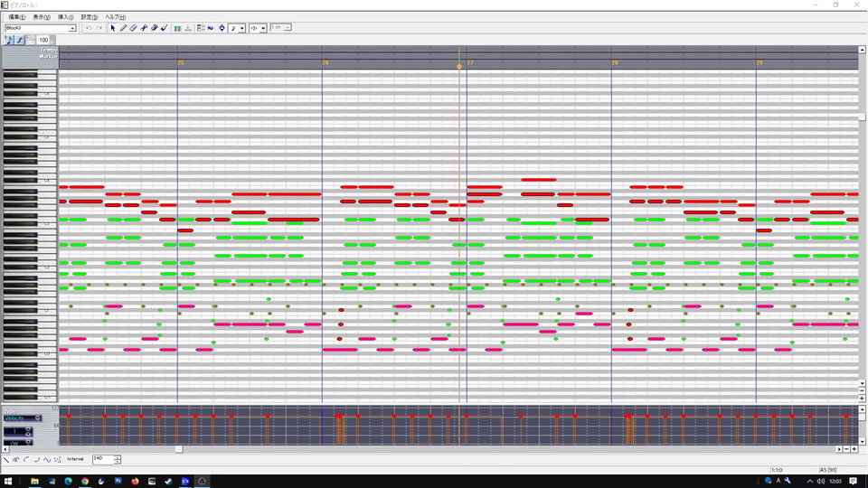Click the channel number 1 stepper

coord(29,431)
